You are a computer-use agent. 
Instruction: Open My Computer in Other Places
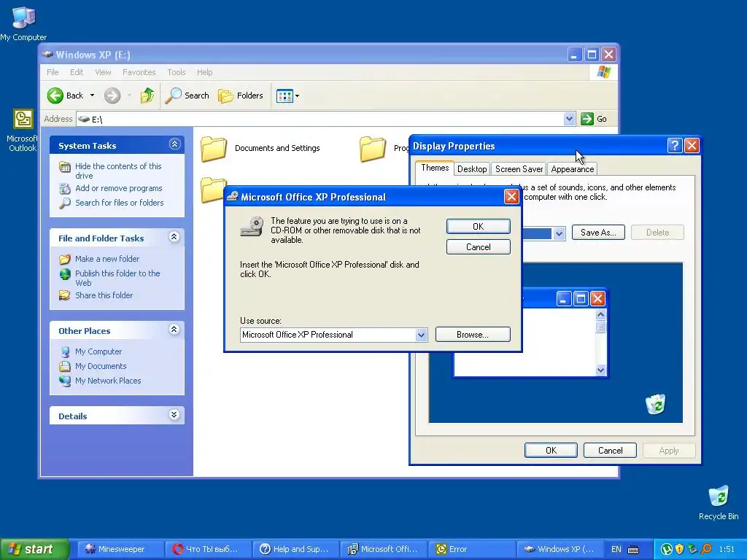98,352
